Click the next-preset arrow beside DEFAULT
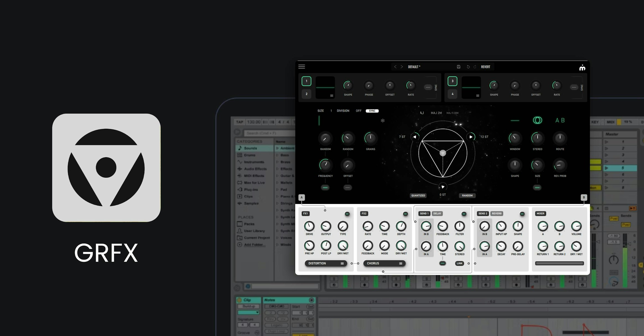Screen dimensions: 644x336 pos(402,67)
